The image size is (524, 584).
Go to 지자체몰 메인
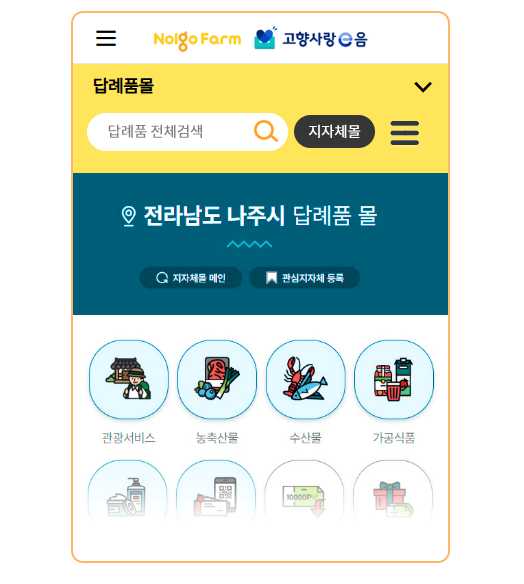coord(190,278)
